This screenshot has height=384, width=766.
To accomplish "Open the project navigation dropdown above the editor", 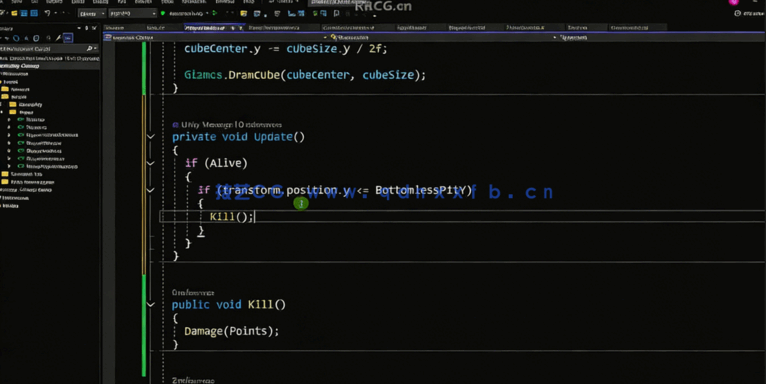I will [215, 37].
